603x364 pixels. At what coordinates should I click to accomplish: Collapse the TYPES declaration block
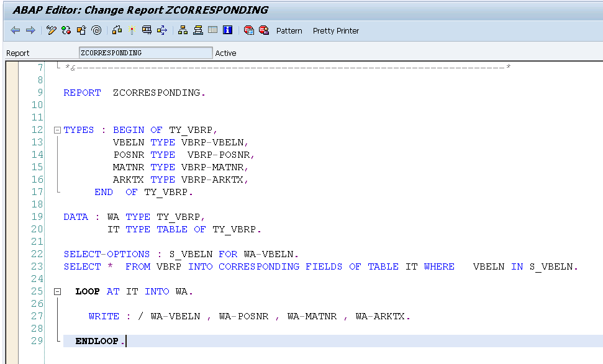click(57, 129)
